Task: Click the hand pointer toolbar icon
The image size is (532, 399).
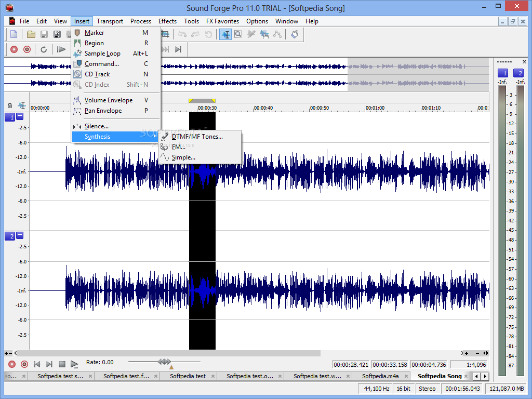Action: point(295,34)
